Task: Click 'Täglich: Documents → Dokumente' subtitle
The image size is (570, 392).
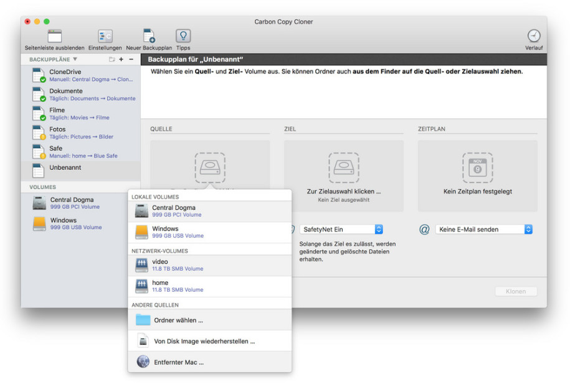Action: 92,98
